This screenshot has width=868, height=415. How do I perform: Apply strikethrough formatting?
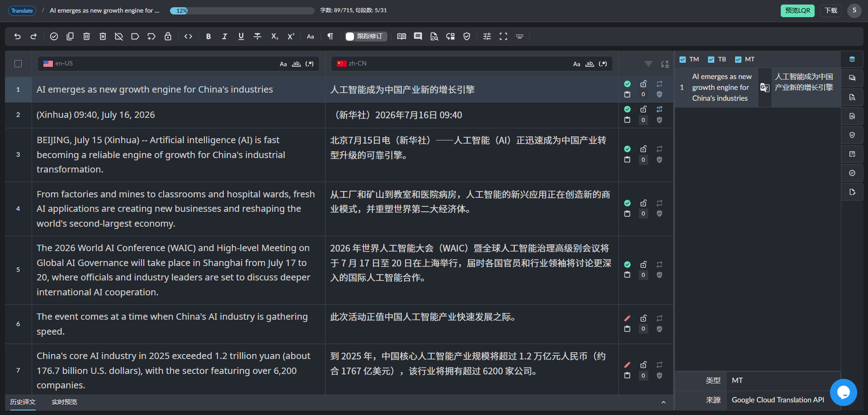257,37
